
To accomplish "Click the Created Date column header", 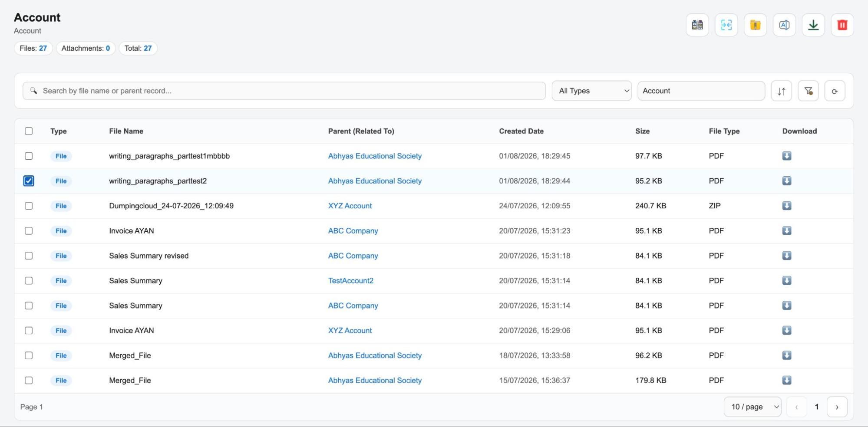I will (521, 131).
